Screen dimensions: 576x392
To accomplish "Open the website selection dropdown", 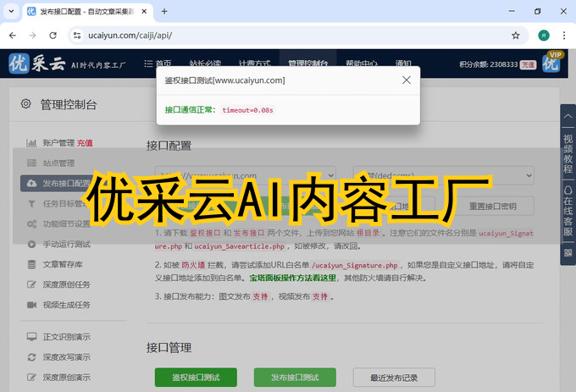I will [x=241, y=175].
